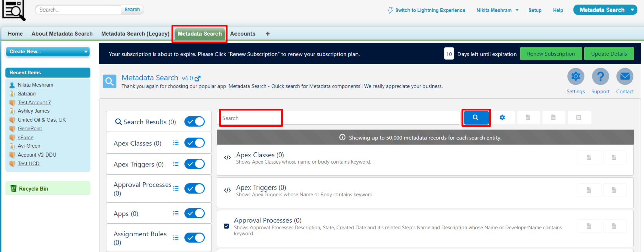Screen dimensions: 644x252
Task: Open external link icon next to v6.0
Action: tap(197, 78)
